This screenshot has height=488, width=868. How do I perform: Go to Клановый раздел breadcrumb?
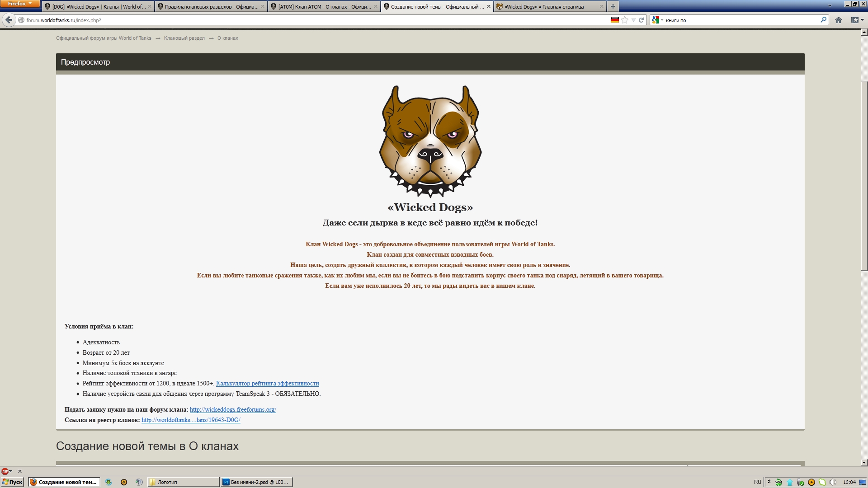pyautogui.click(x=184, y=38)
